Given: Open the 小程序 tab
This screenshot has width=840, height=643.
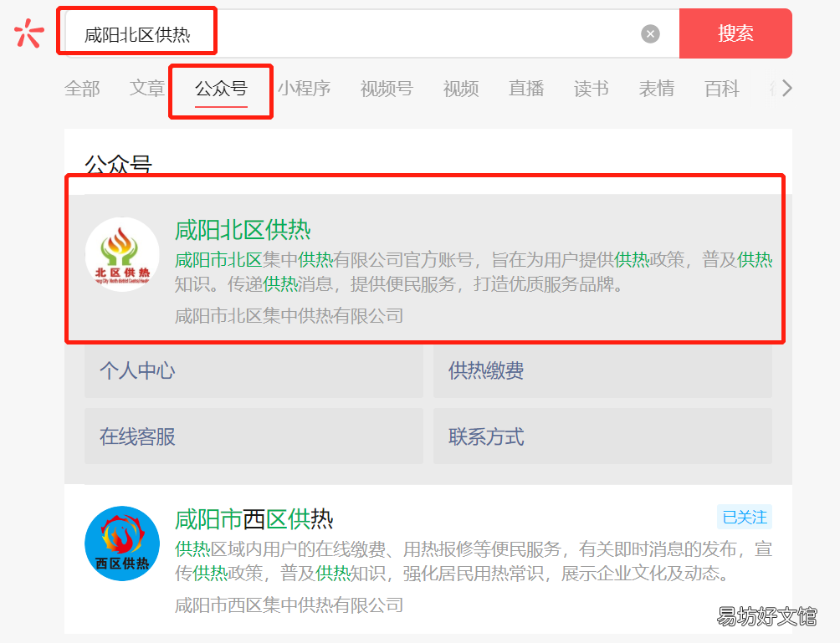Looking at the screenshot, I should [304, 89].
